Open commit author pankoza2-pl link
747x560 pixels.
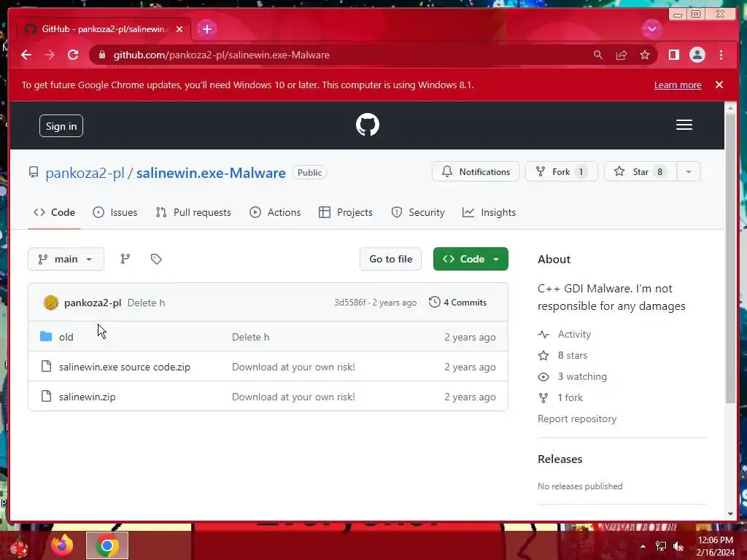(93, 303)
